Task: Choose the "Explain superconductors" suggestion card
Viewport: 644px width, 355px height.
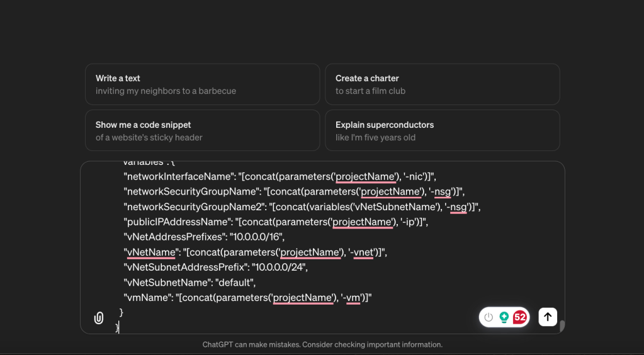Action: (x=443, y=130)
